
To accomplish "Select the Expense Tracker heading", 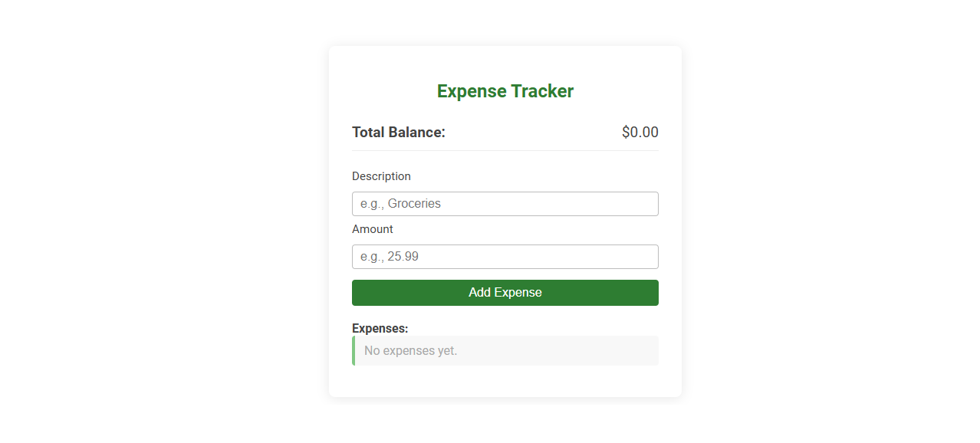I will 505,90.
